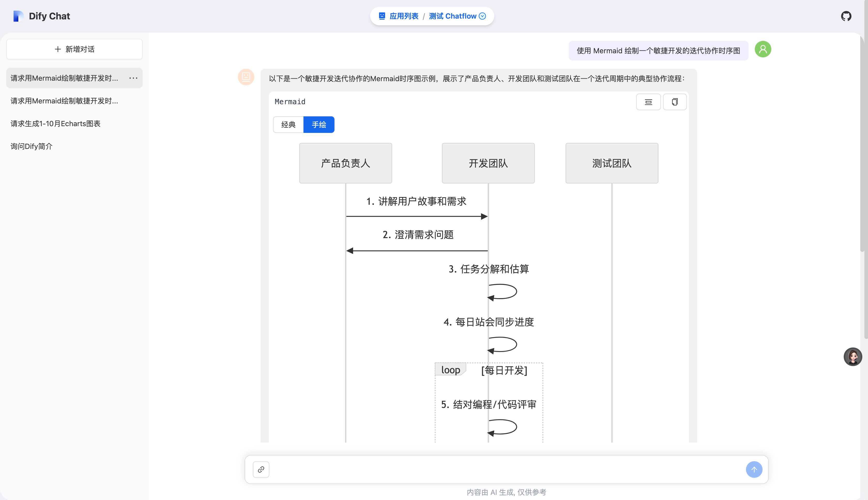Open the 应用列表 breadcrumb link
868x500 pixels.
tap(403, 16)
